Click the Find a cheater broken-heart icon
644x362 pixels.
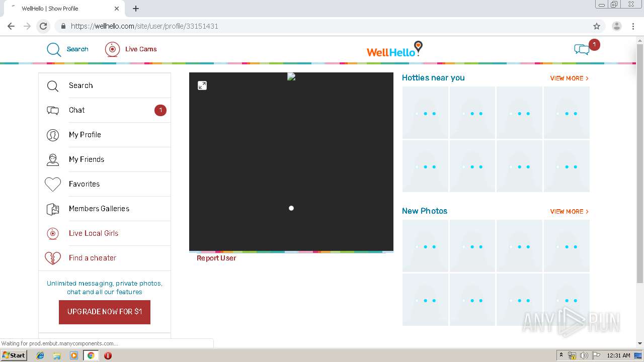coord(53,258)
